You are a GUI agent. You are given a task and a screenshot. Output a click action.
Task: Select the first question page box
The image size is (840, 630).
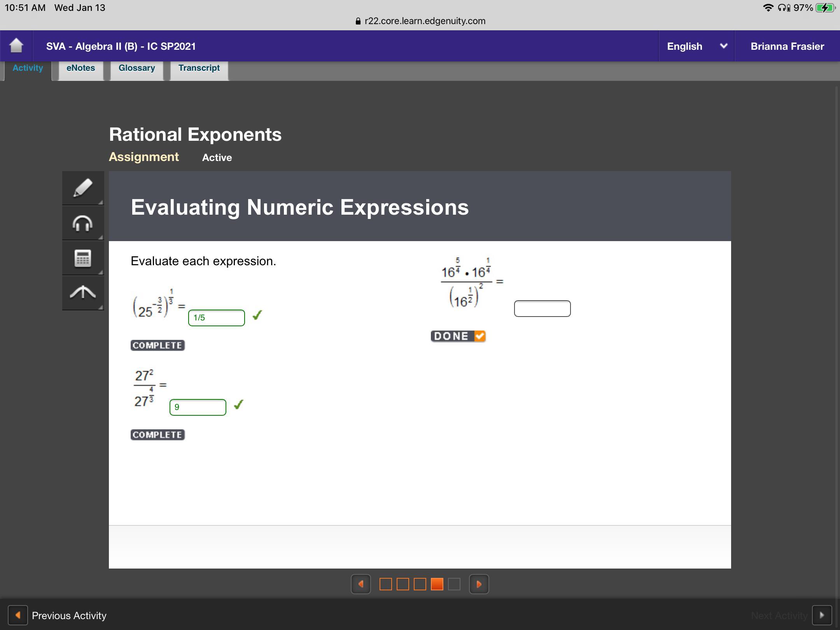385,584
